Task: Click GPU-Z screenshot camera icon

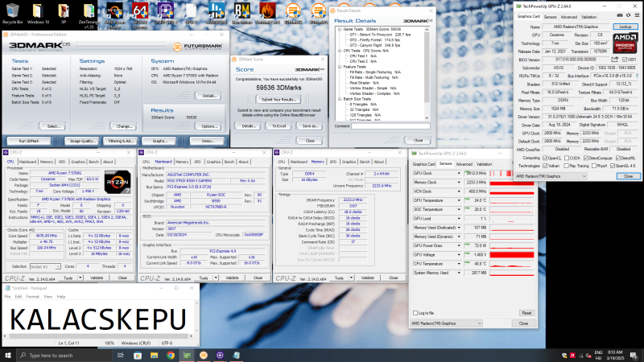Action: [620, 15]
